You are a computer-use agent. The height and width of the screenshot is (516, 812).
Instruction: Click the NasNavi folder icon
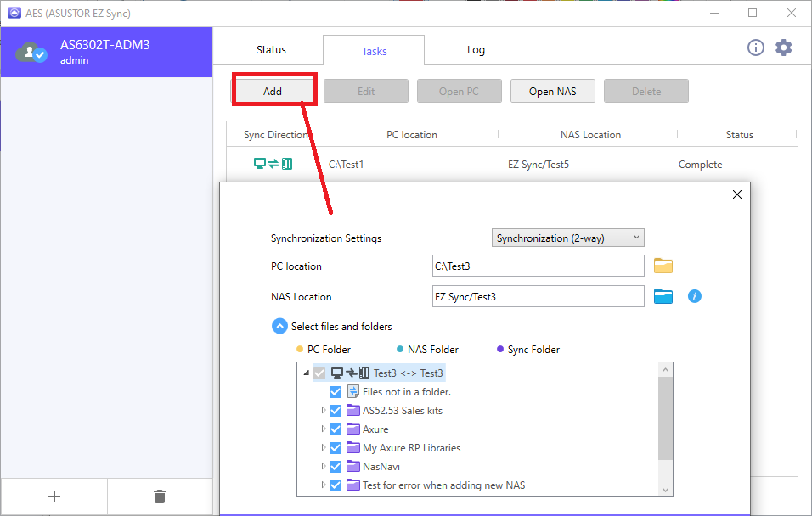click(353, 466)
